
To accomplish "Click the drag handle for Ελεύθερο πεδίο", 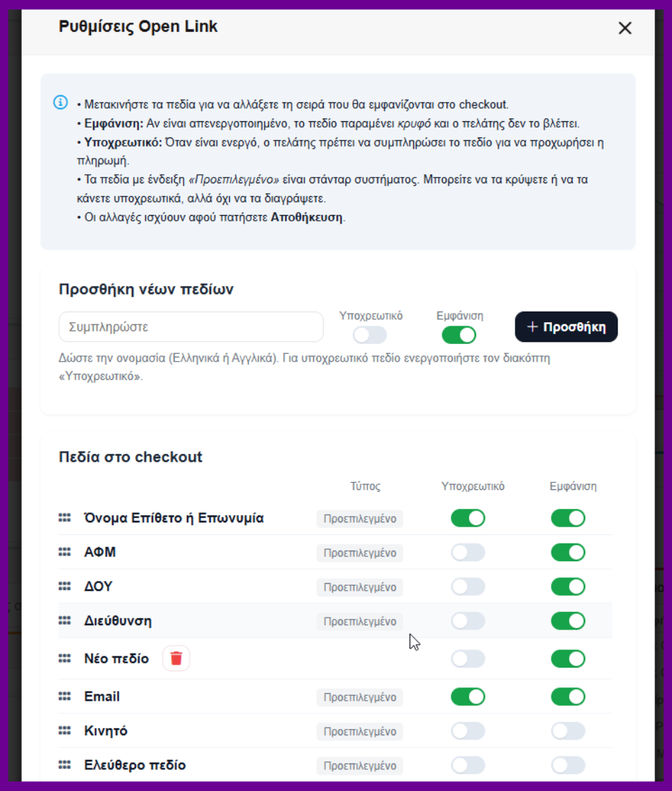I will pos(65,765).
